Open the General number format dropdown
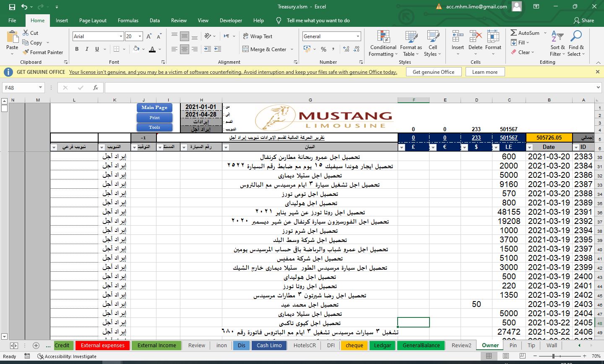This screenshot has height=364, width=604. pos(357,36)
